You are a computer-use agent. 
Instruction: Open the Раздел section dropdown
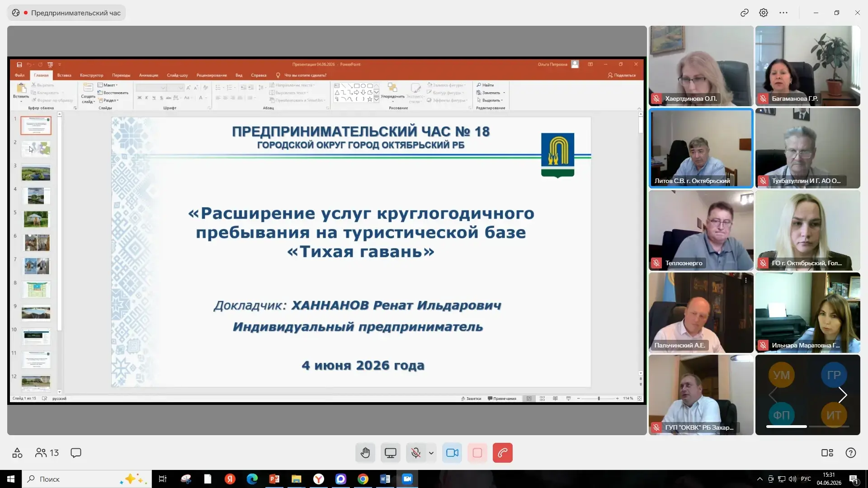tap(108, 100)
